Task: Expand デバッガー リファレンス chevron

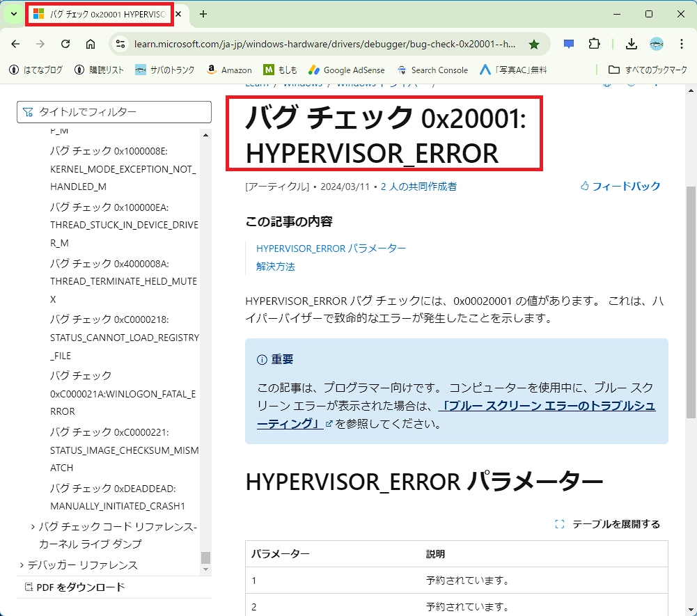Action: tap(22, 565)
